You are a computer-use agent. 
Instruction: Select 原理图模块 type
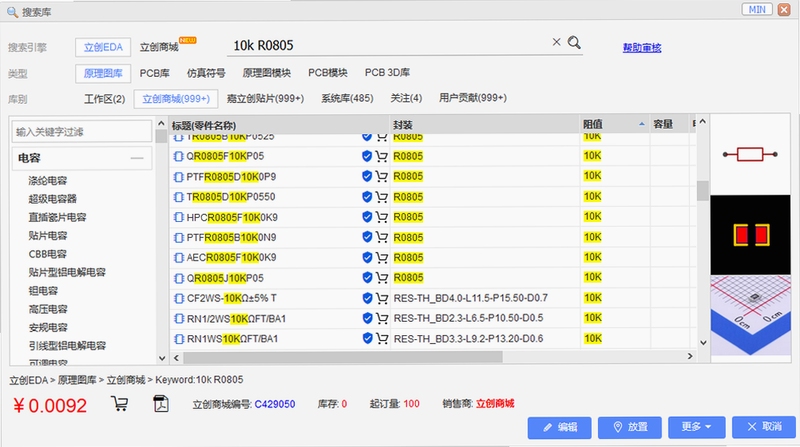(266, 73)
